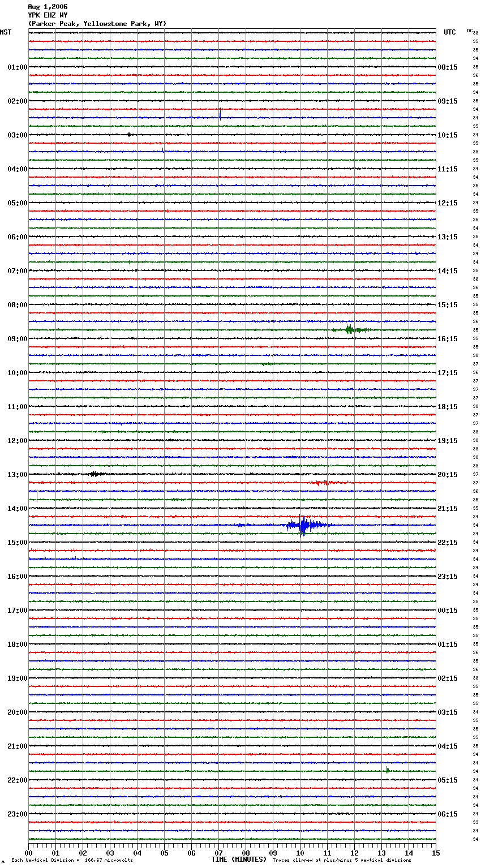Click the 21:15 UTC time label
Image resolution: width=481 pixels, height=868 pixels.
coord(448,509)
